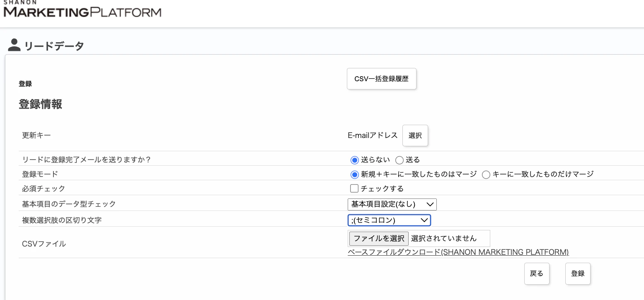Viewport: 644px width, 300px height.
Task: Click the lead data person icon
Action: coord(14,45)
